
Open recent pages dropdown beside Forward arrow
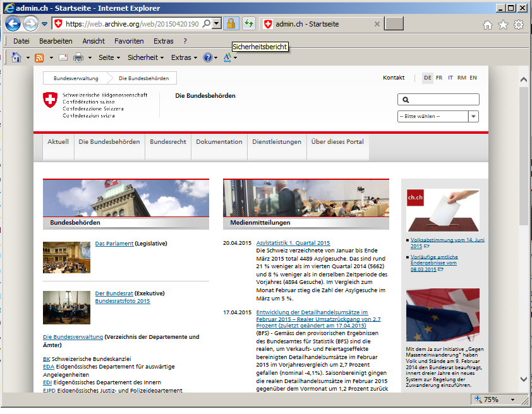tap(44, 24)
